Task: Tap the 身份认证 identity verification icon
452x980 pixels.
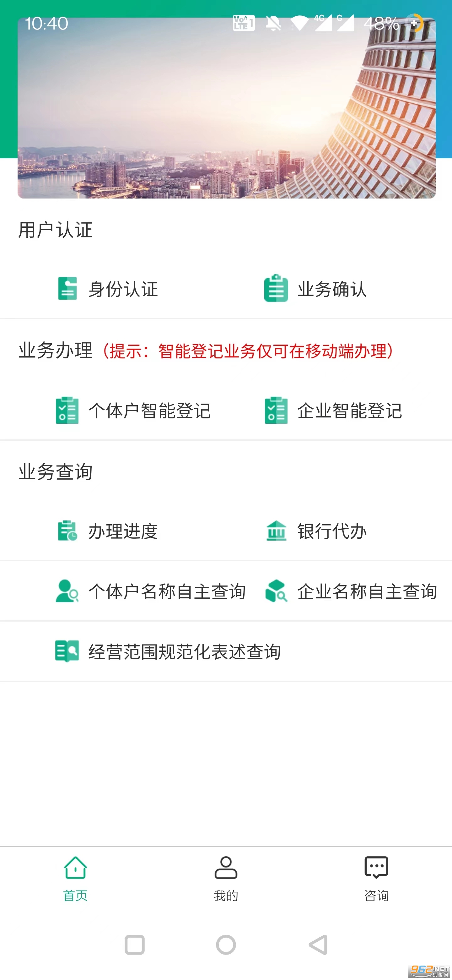Action: (x=67, y=288)
